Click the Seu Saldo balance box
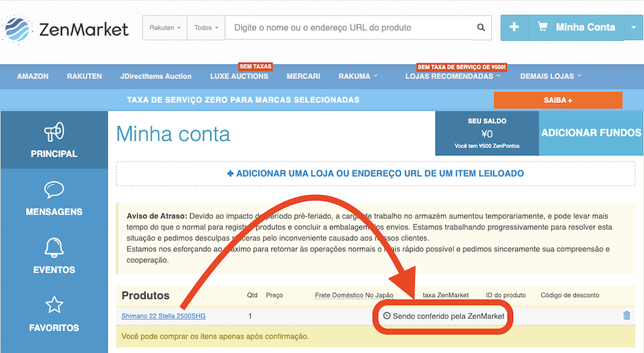This screenshot has width=644, height=353. point(487,133)
